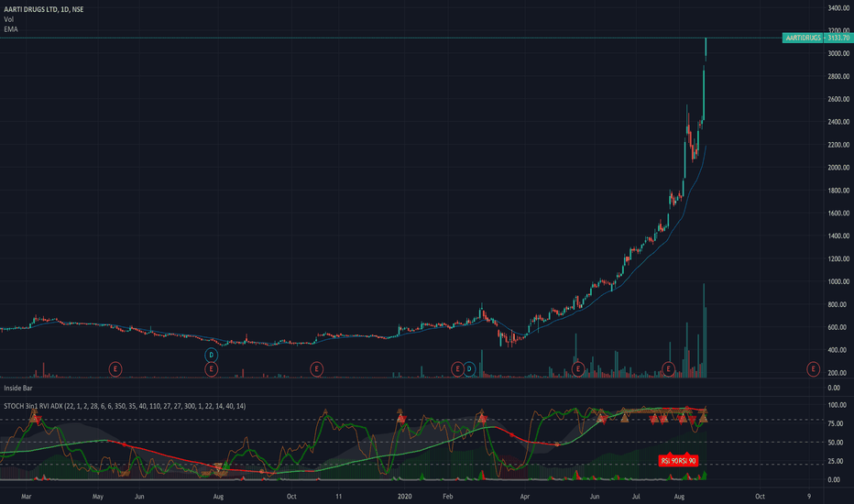Click the dividend D marker near Feb 2020
This screenshot has width=854, height=504.
[x=469, y=369]
